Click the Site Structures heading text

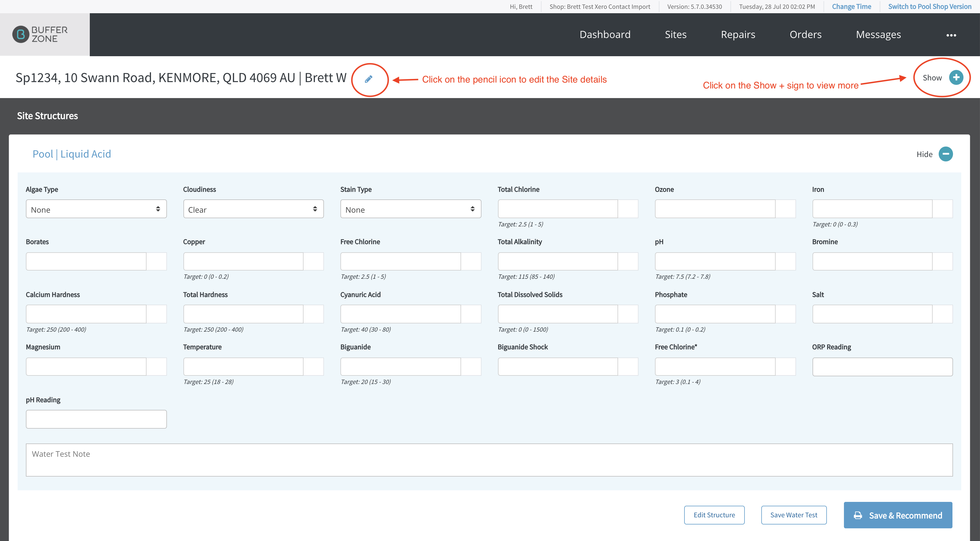[48, 116]
